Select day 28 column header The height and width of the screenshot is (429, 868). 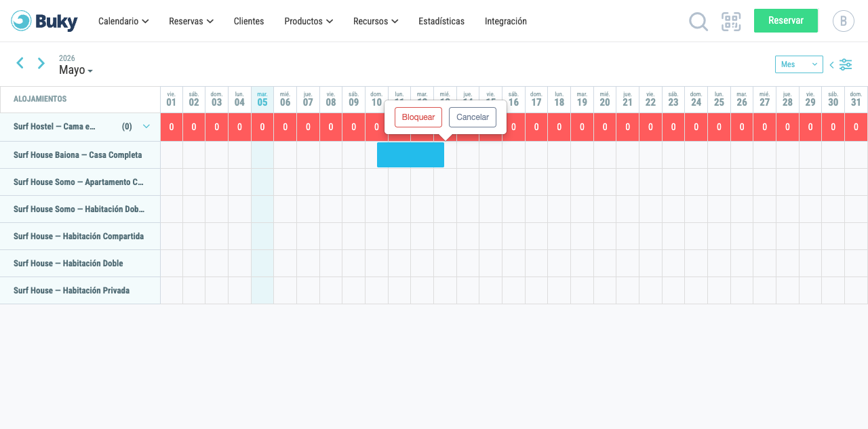(x=787, y=100)
